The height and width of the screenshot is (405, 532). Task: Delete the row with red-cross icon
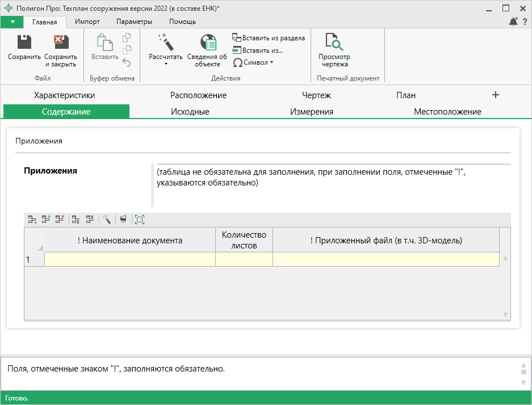pos(60,219)
